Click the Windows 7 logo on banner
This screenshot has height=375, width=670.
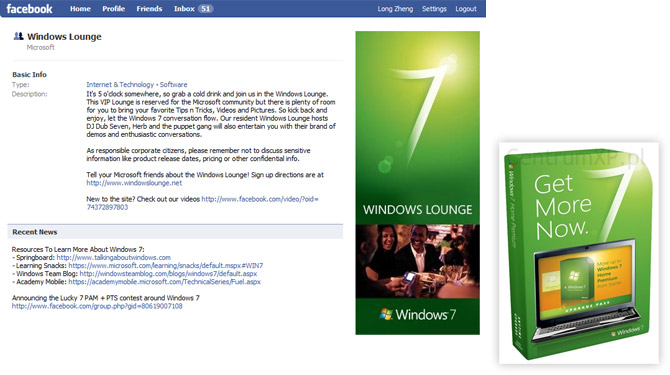(417, 314)
